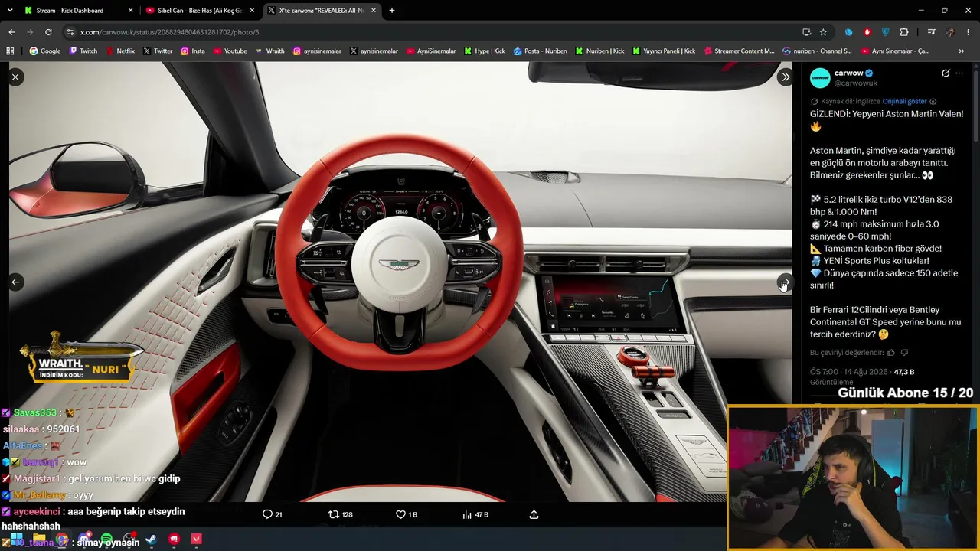980x551 pixels.
Task: Open the Extensions puzzle-piece menu
Action: point(904,32)
